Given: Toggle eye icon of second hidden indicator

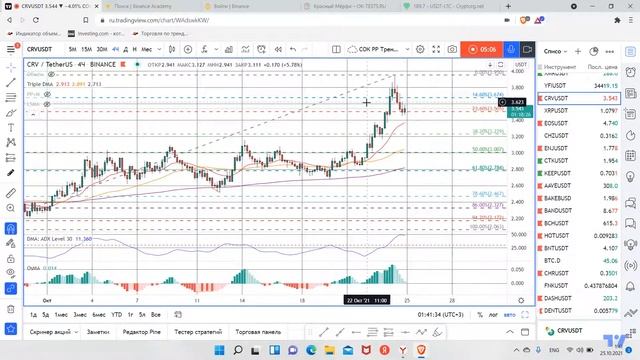Looking at the screenshot, I should (47, 94).
